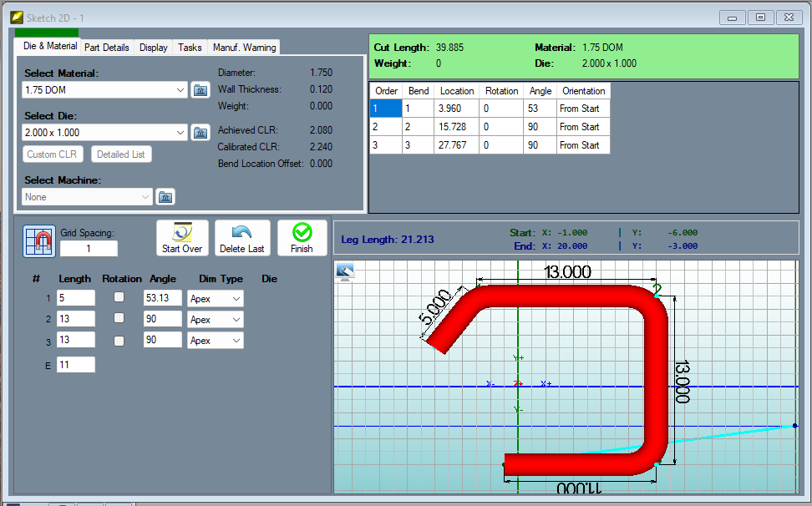Click From Start orientation in row 2
Viewport: 812px width, 506px height.
[x=583, y=127]
